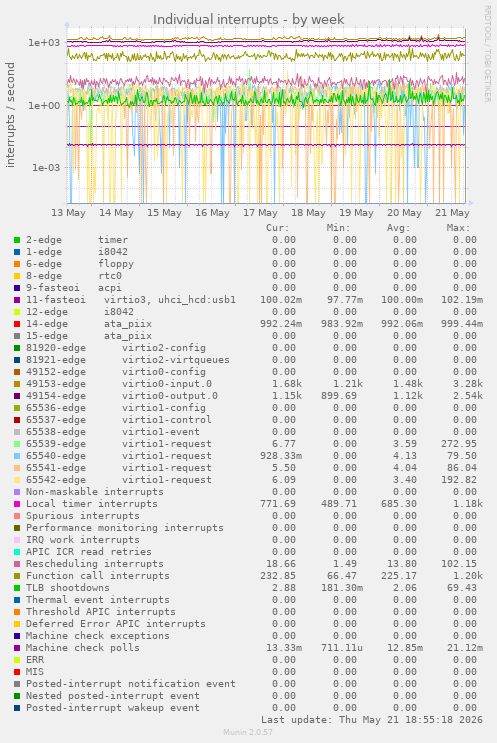Viewport: 497px width, 743px height.
Task: Click the Avg: column header
Action: 398,228
